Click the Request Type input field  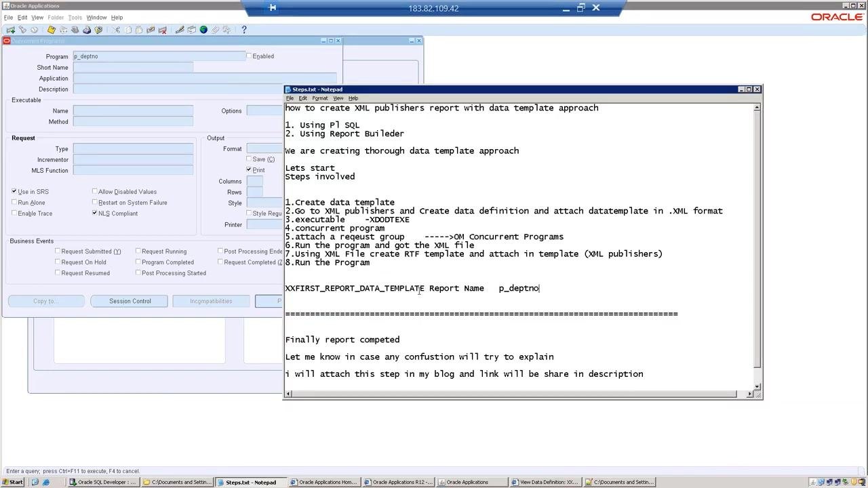tap(133, 148)
